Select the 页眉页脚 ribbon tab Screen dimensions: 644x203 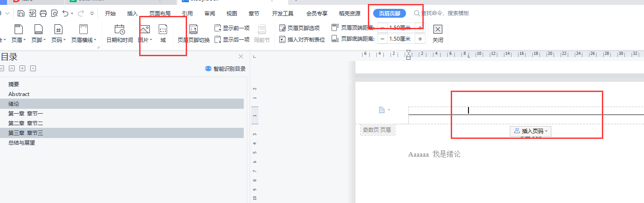click(x=390, y=13)
